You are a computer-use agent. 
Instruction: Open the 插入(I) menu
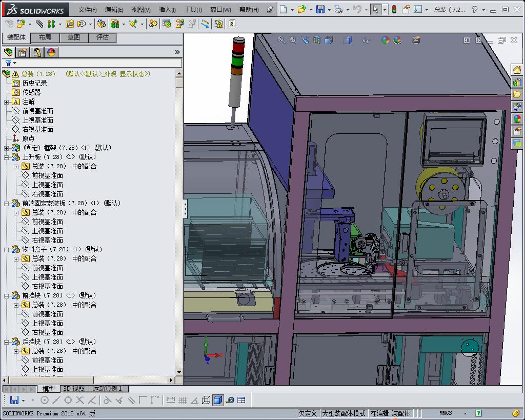pyautogui.click(x=167, y=10)
